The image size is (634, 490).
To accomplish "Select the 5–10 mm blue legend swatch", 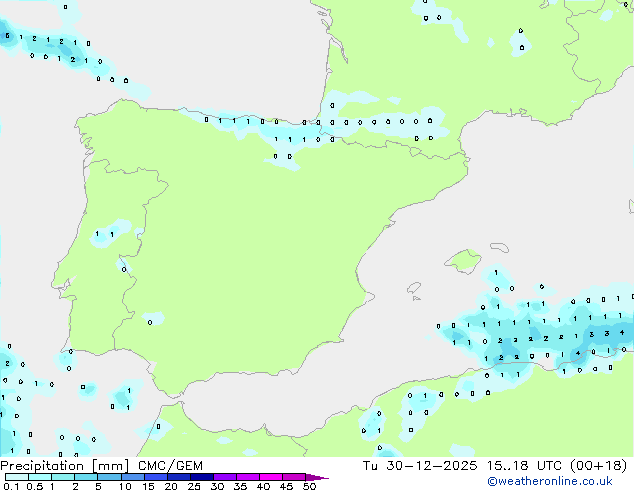I will tap(109, 477).
